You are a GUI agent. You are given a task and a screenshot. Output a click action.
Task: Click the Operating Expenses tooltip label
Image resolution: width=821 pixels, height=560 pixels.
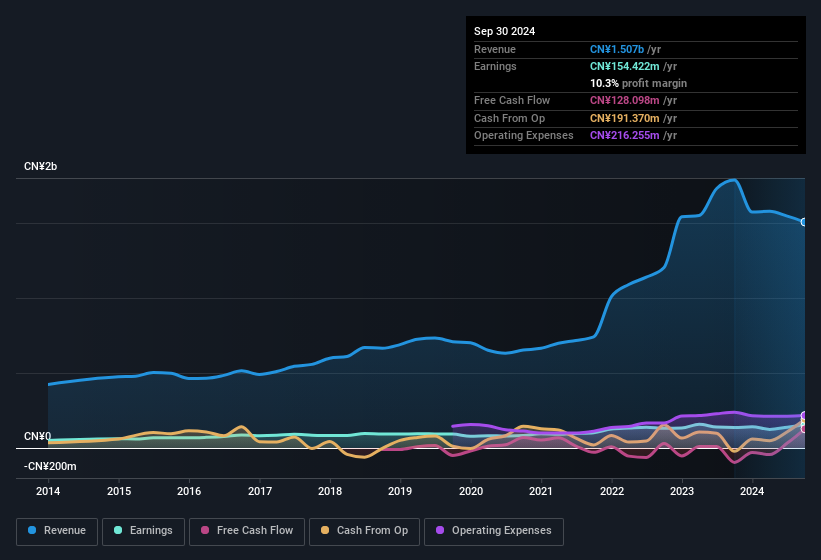[524, 135]
